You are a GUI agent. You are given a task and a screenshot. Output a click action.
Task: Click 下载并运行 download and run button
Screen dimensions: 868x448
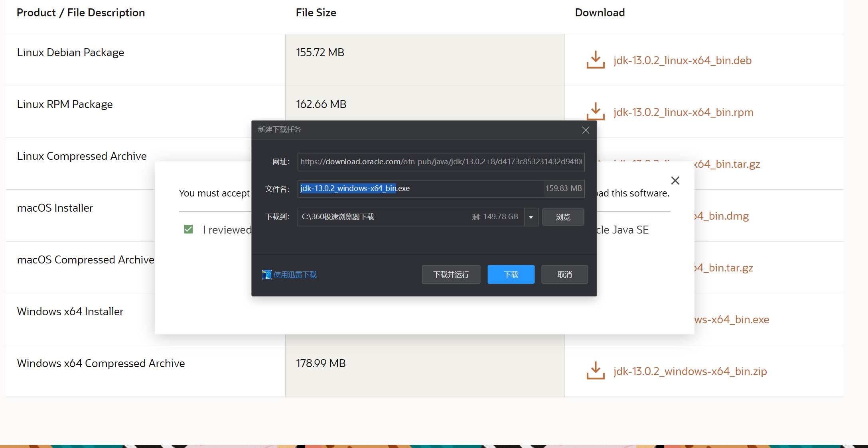pos(451,275)
